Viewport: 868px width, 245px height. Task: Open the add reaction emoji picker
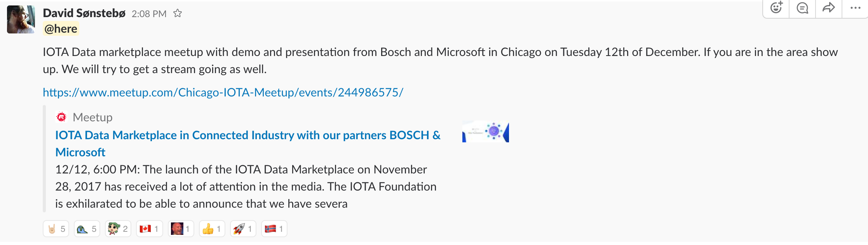776,8
